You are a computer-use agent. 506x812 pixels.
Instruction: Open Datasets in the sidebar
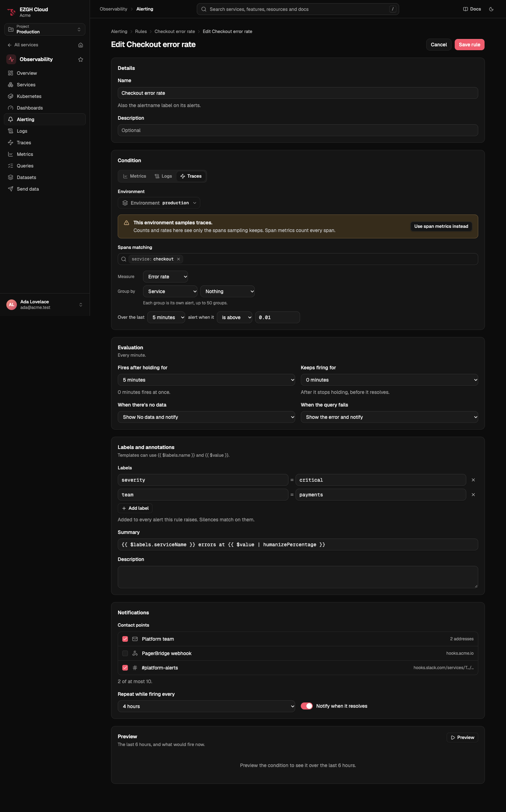click(x=45, y=177)
